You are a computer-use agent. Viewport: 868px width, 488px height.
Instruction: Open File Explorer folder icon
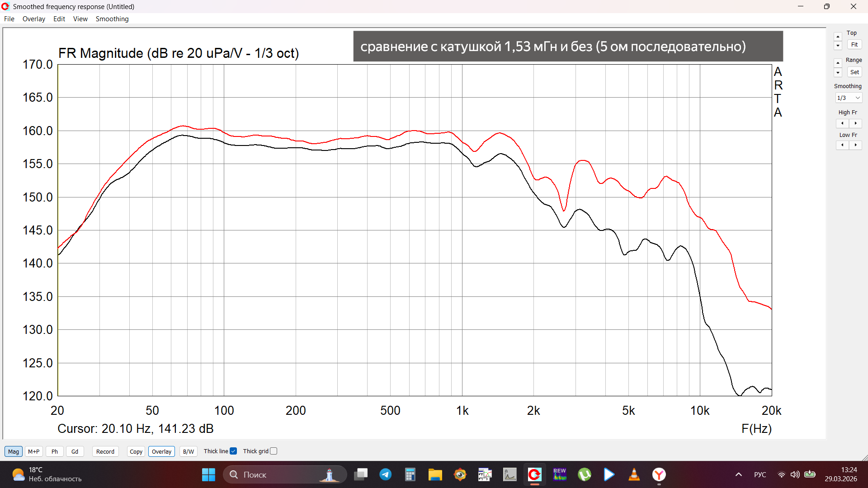click(x=435, y=474)
